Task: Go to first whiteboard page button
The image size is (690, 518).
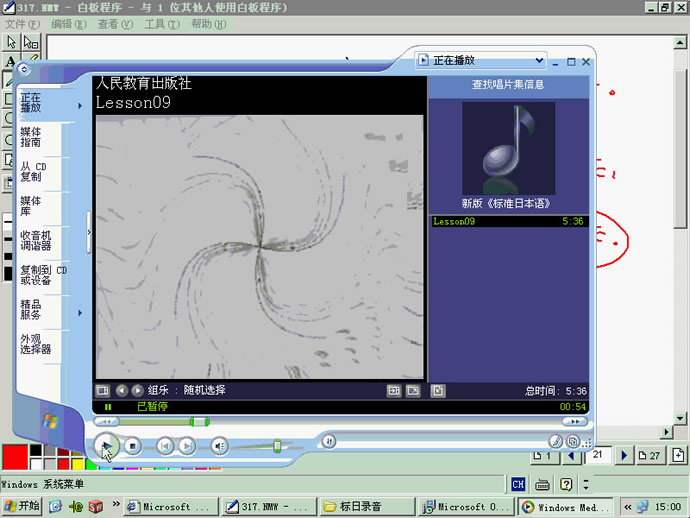Action: click(544, 456)
